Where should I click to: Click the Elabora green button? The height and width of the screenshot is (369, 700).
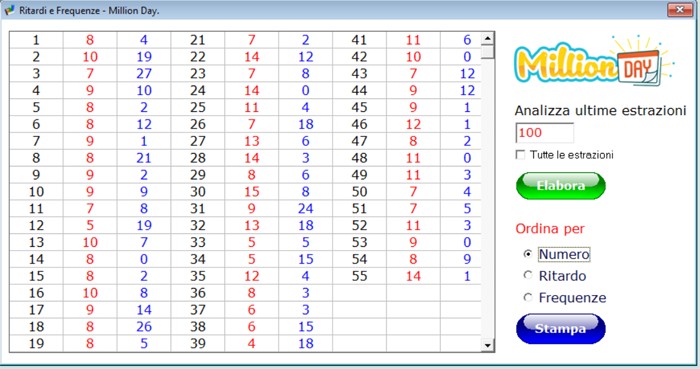561,186
